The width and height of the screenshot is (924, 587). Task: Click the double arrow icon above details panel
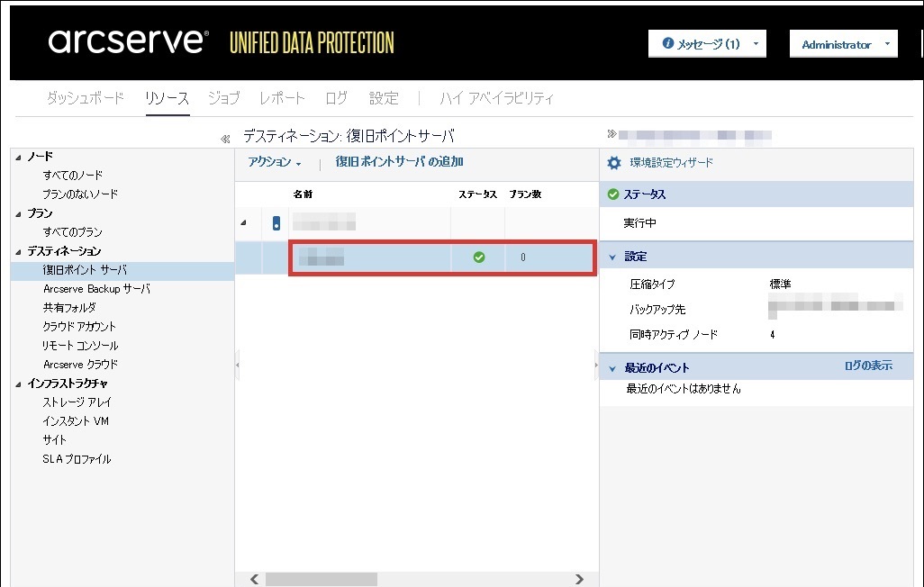611,135
